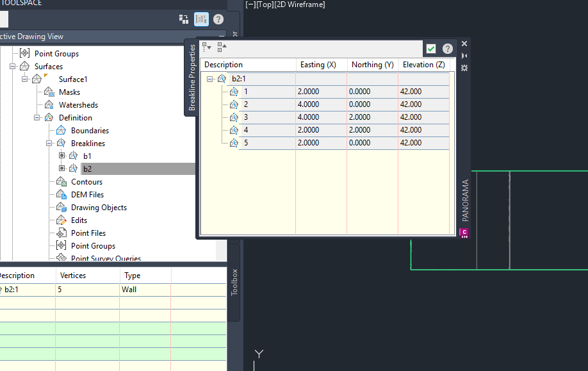Click the collapse all tree icon in Panorama
The image size is (588, 371).
pyautogui.click(x=222, y=47)
